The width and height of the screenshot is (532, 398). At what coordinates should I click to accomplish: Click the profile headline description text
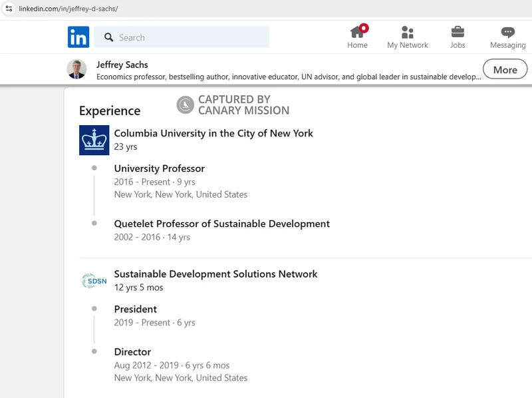(289, 77)
